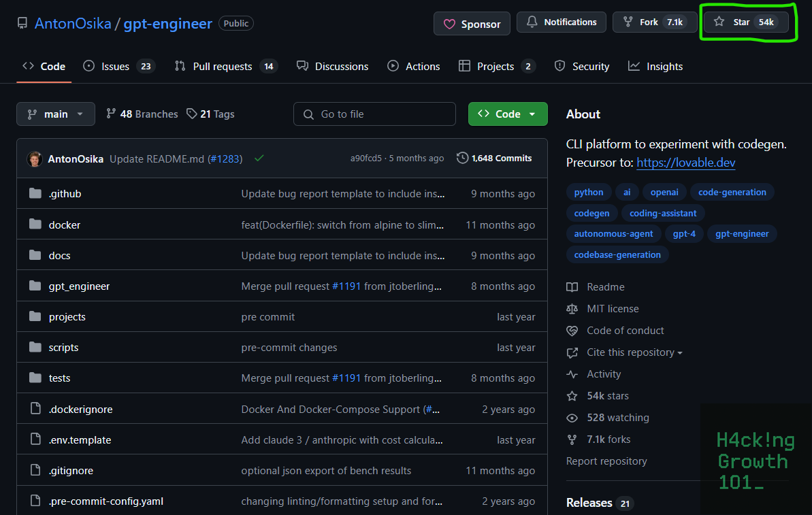Open #1191 link in gpt_engineer row
This screenshot has height=515, width=812.
tap(346, 286)
